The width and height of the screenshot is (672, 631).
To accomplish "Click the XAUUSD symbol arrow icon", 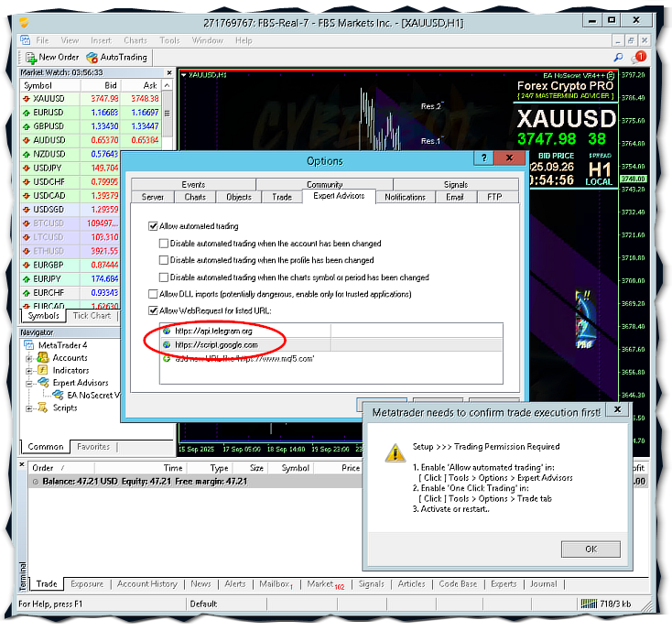I will pos(27,99).
